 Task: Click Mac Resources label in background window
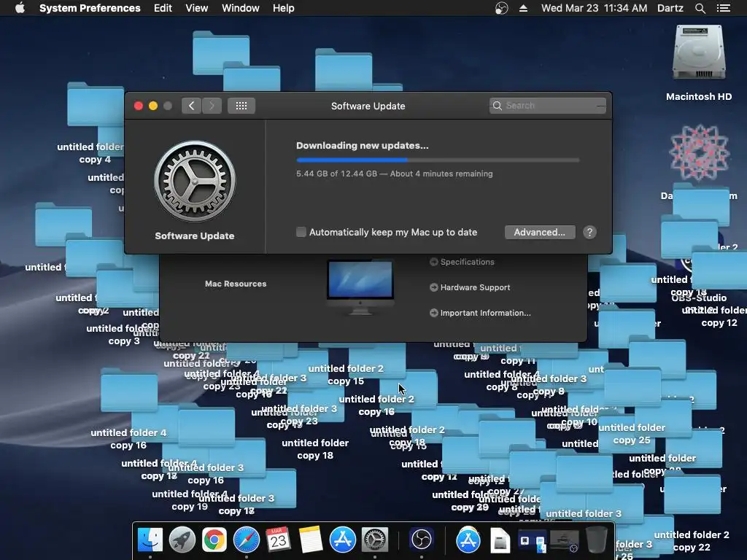tap(236, 284)
